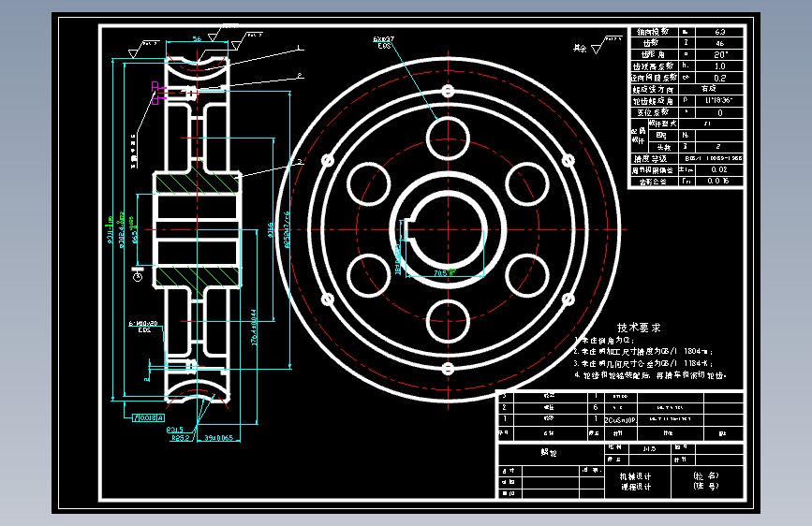Click technical requirement line mentioning GB/T 1804-m
The height and width of the screenshot is (526, 812).
click(x=643, y=352)
